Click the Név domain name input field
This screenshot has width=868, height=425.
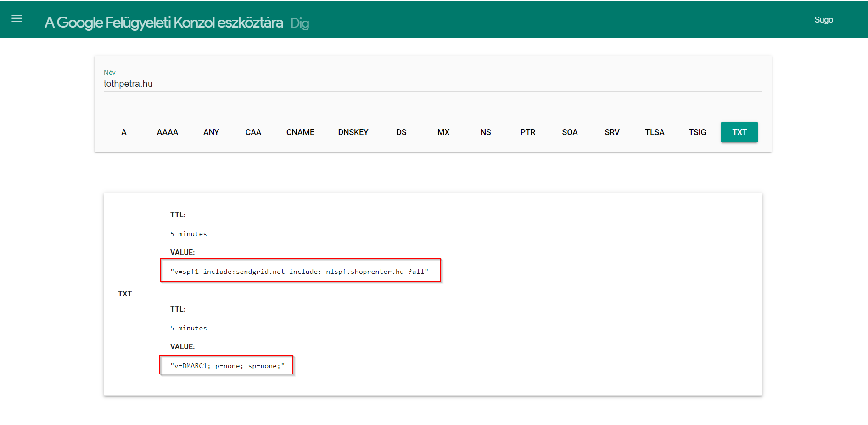coord(433,84)
